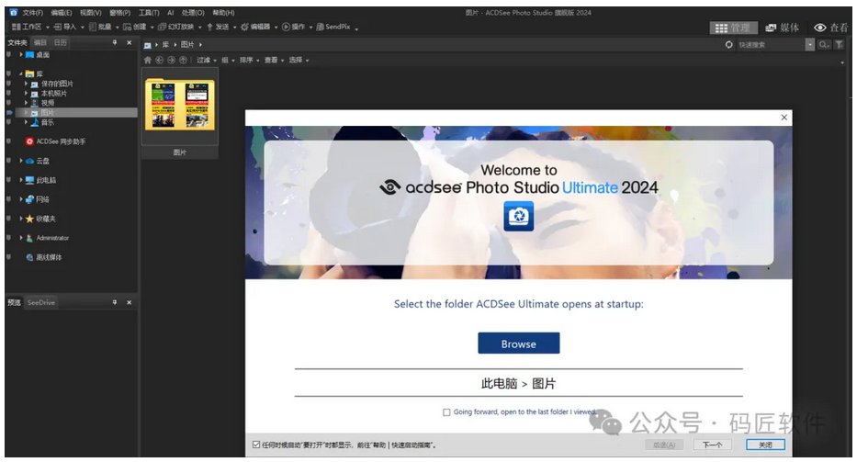Switch to the 查看 View mode
The image size is (868, 462).
click(831, 28)
